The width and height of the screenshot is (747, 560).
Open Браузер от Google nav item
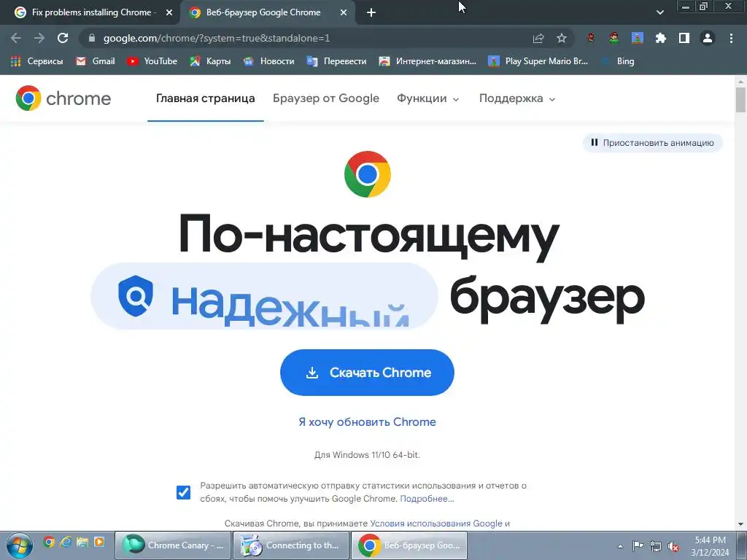point(326,98)
